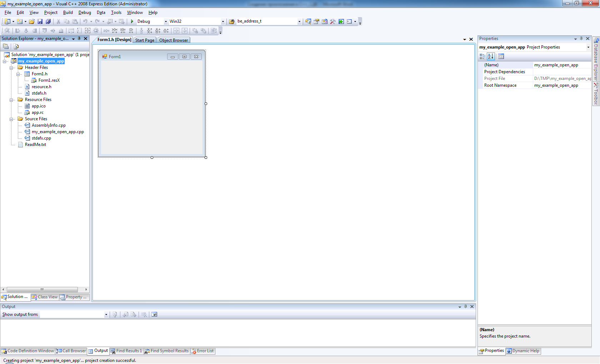Click Align Lefts layout icon
This screenshot has width=600, height=364.
click(18, 31)
